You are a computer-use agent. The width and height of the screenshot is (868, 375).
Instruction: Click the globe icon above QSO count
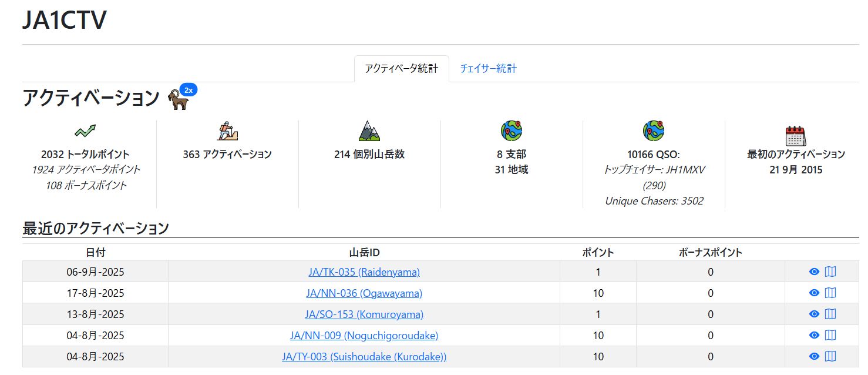coord(653,131)
